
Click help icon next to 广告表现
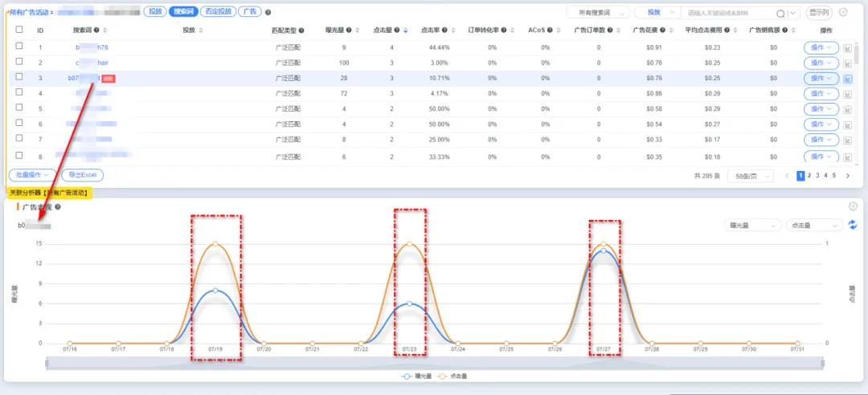click(58, 207)
